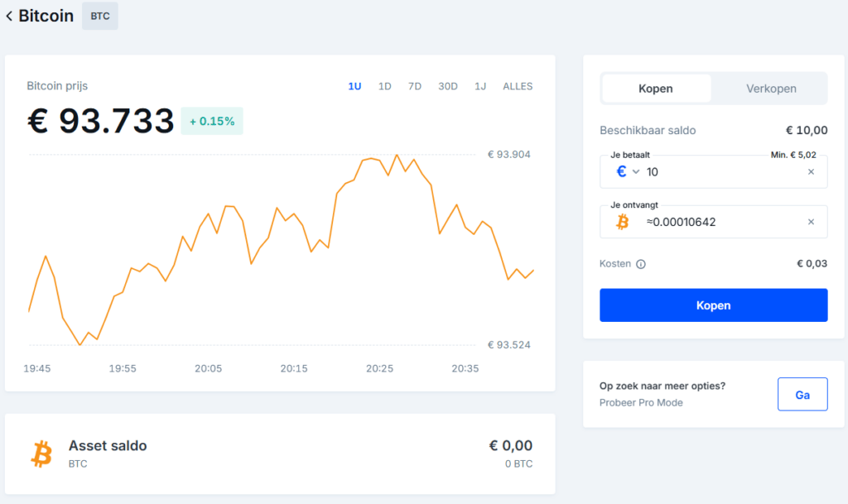848x504 pixels.
Task: Show the ALLES price chart range
Action: coord(518,86)
